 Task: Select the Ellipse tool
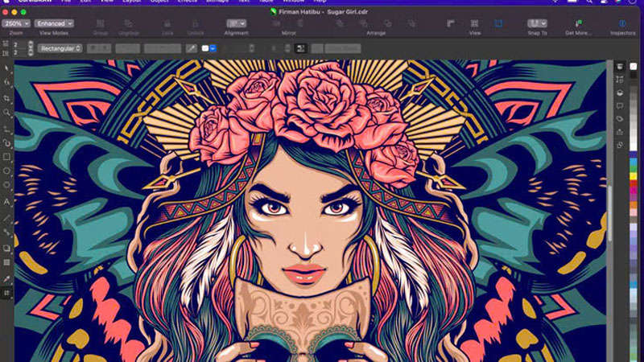(x=7, y=171)
